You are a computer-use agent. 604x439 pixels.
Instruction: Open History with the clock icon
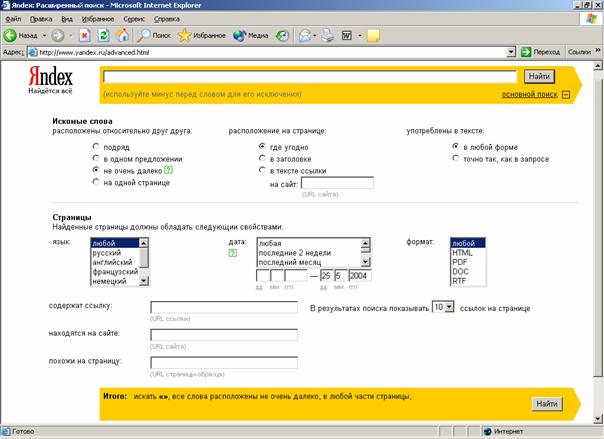click(282, 36)
